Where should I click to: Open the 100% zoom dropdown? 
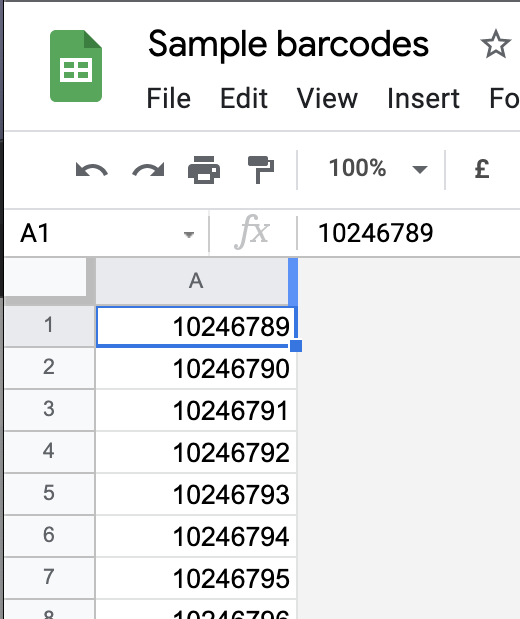(x=377, y=169)
